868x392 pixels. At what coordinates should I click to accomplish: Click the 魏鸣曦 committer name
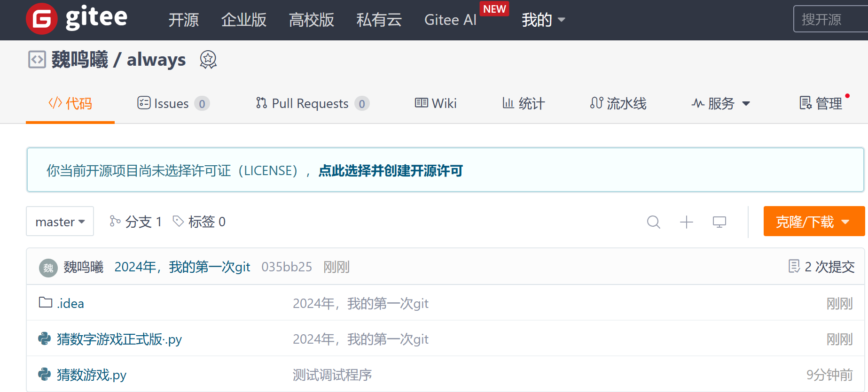(84, 267)
